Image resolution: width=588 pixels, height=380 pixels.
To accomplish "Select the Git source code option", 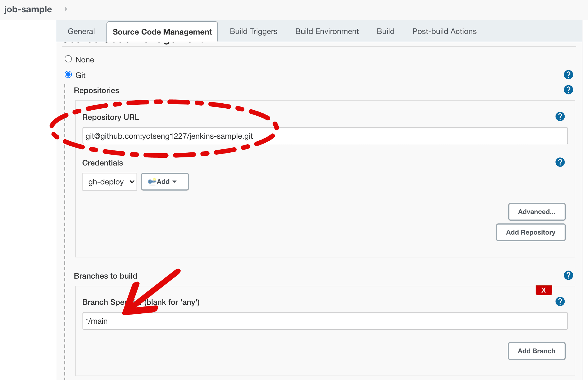I will click(x=68, y=74).
